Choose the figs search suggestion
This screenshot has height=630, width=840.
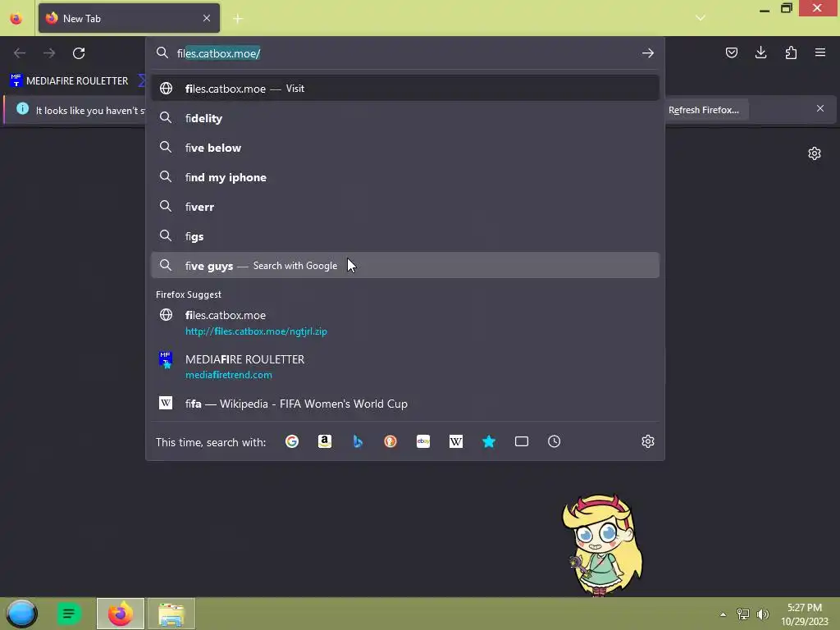pos(405,236)
